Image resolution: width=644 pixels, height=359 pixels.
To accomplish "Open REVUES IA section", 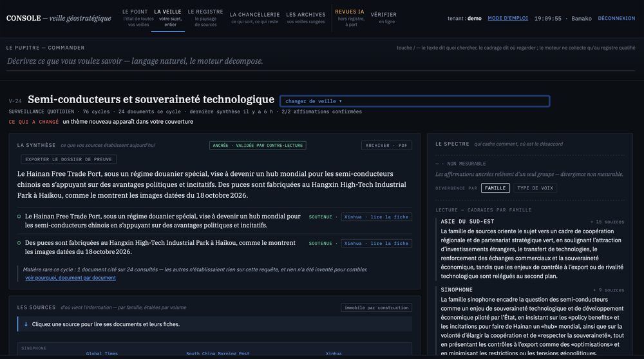I will pos(350,17).
